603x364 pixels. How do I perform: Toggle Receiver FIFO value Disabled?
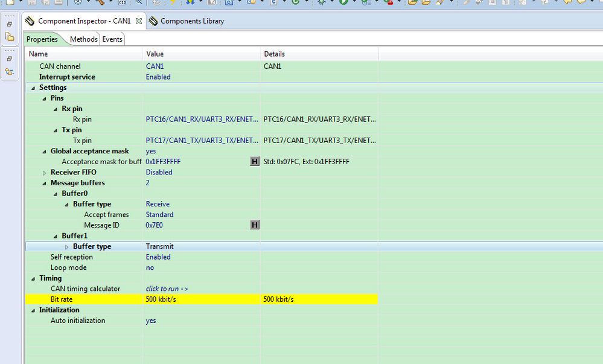click(x=159, y=173)
